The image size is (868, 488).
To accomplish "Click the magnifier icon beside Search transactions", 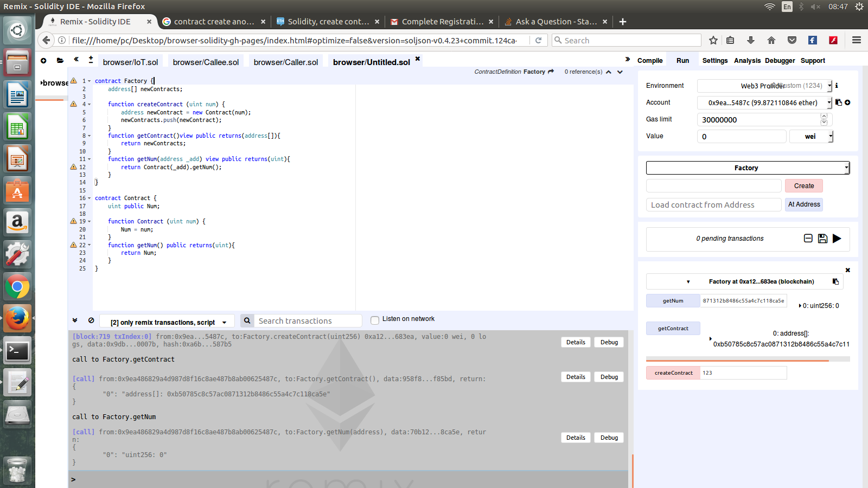I will (247, 320).
